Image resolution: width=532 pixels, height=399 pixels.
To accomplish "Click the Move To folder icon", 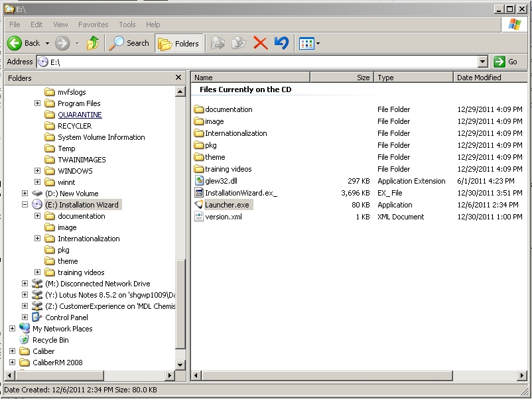I will click(x=218, y=43).
